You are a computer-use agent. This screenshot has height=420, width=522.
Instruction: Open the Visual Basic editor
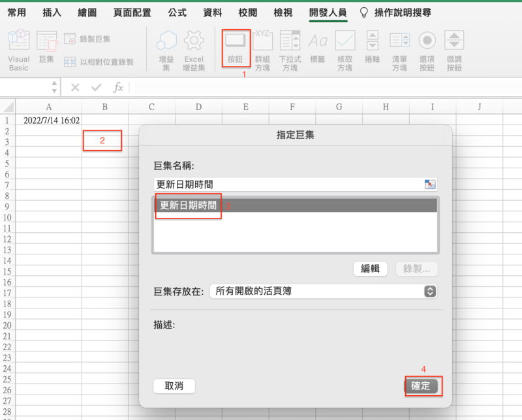tap(19, 50)
